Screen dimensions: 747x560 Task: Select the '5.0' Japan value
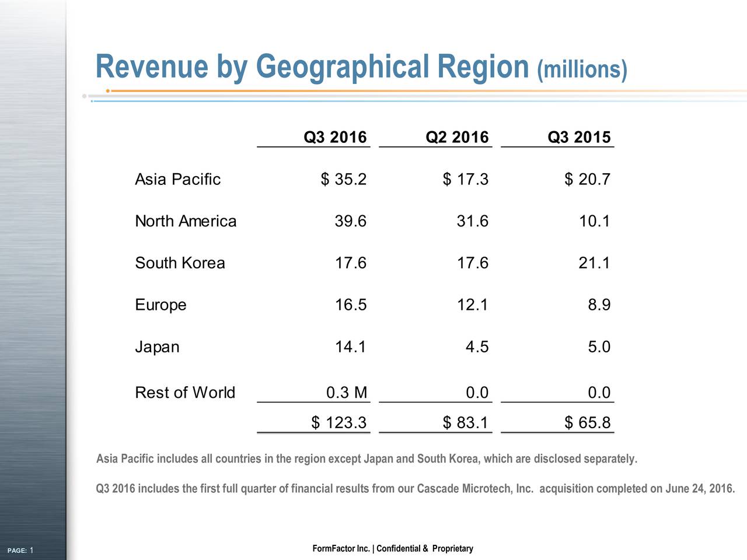point(599,347)
